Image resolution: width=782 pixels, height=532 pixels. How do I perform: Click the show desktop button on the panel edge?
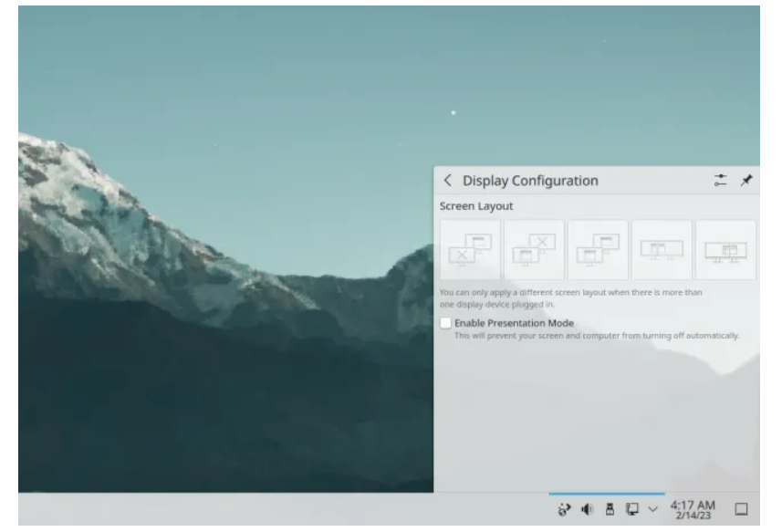(742, 509)
